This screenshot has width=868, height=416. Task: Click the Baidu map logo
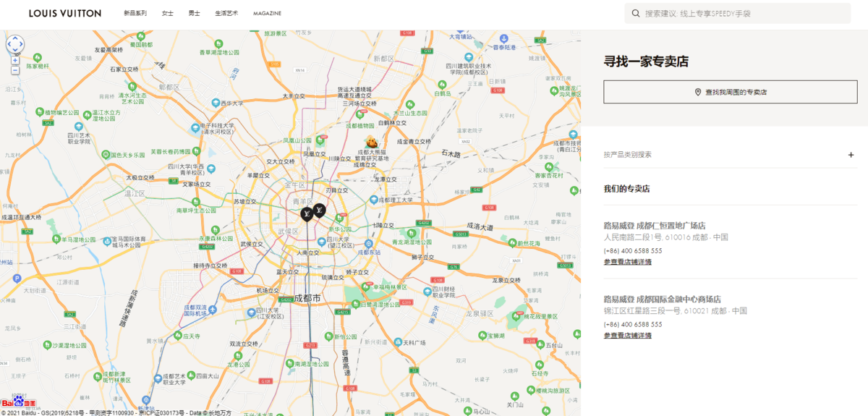click(x=19, y=403)
